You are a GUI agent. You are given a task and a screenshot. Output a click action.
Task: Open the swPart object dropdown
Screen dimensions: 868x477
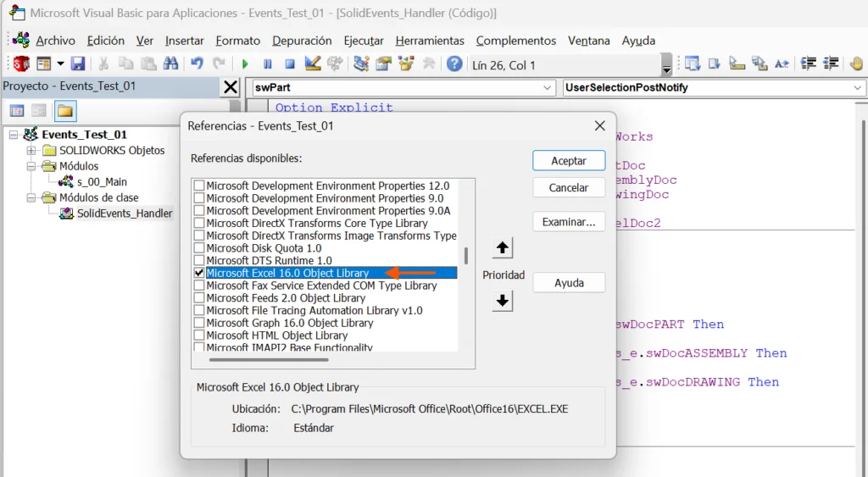pyautogui.click(x=547, y=87)
